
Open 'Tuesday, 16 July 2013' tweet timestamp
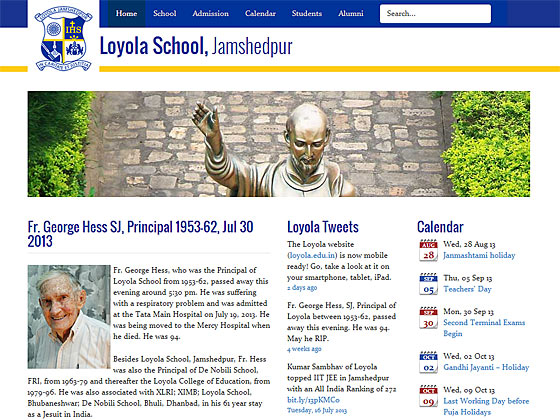(317, 410)
